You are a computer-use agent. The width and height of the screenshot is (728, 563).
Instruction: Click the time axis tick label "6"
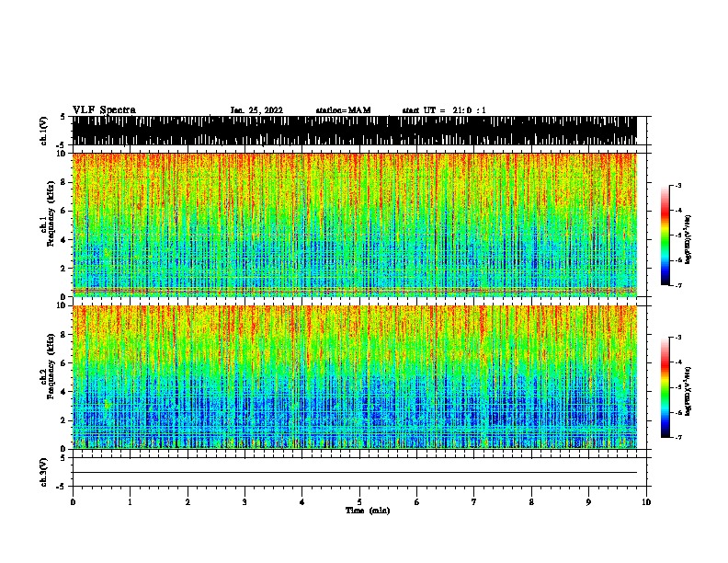(417, 502)
